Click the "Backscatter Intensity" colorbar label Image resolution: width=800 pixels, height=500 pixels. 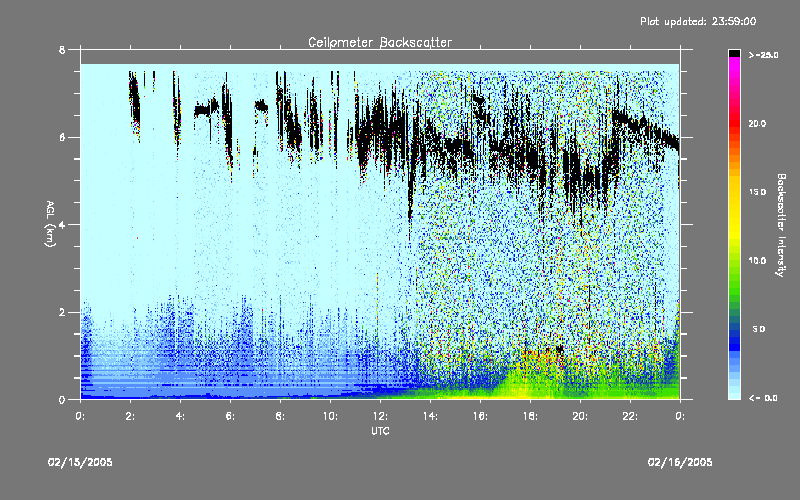coord(781,225)
